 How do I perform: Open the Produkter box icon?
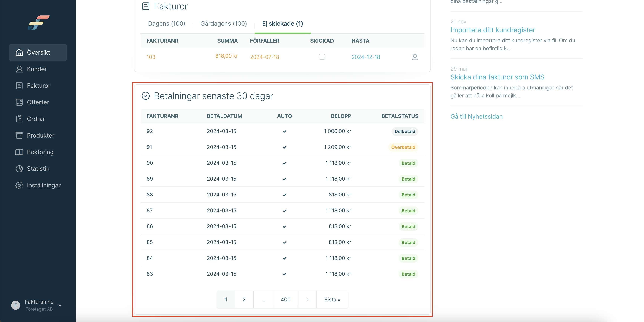[19, 136]
